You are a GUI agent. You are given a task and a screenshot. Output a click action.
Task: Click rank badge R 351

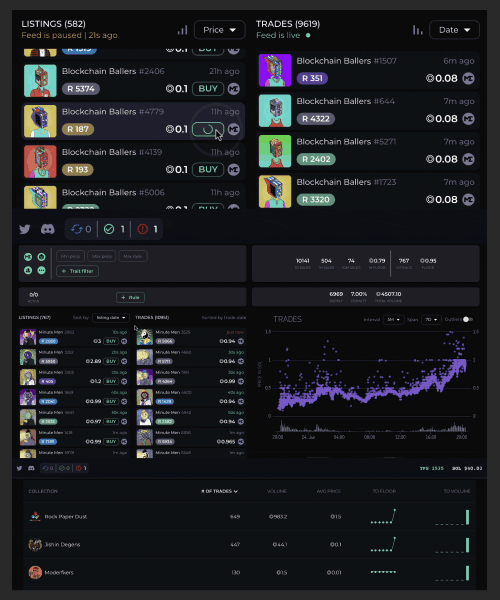[x=312, y=78]
